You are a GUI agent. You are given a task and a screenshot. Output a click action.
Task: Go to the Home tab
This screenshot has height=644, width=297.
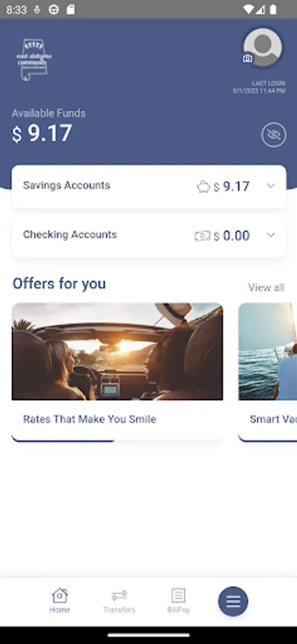click(59, 601)
